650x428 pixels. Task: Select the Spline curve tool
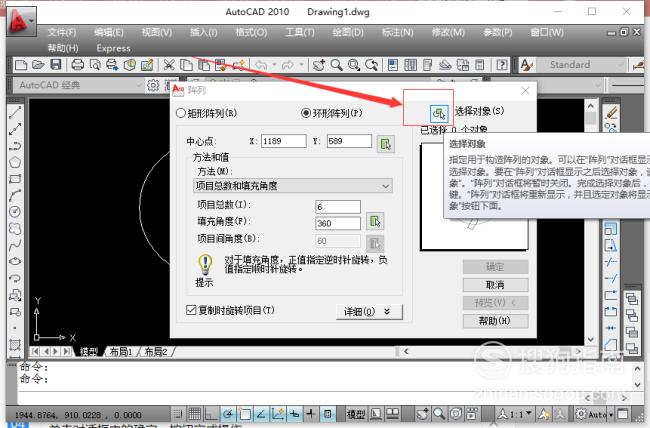[x=15, y=245]
